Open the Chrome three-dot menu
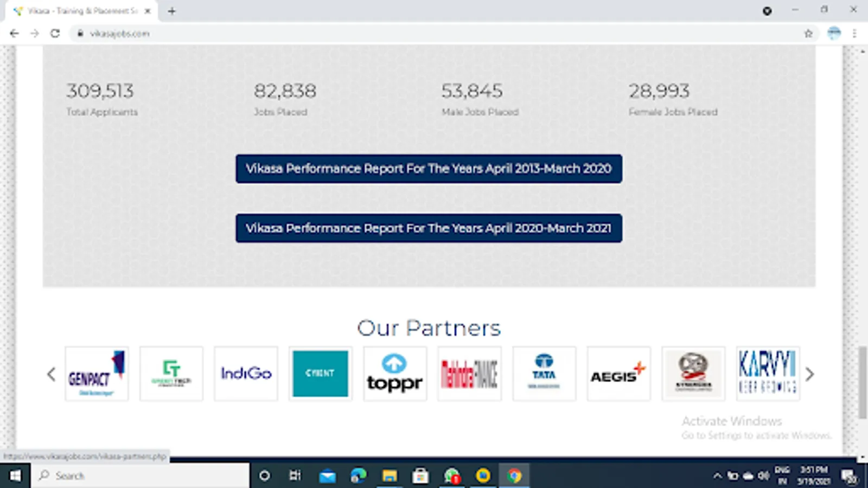 854,34
